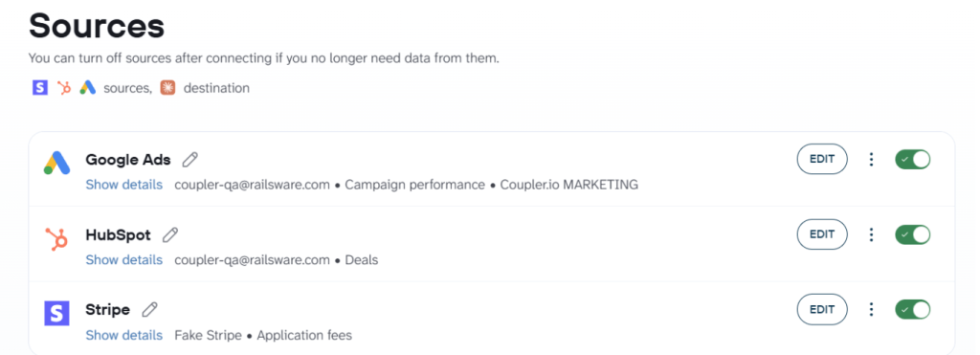Open the three-dot menu for HubSpot
The height and width of the screenshot is (355, 980).
(x=871, y=234)
